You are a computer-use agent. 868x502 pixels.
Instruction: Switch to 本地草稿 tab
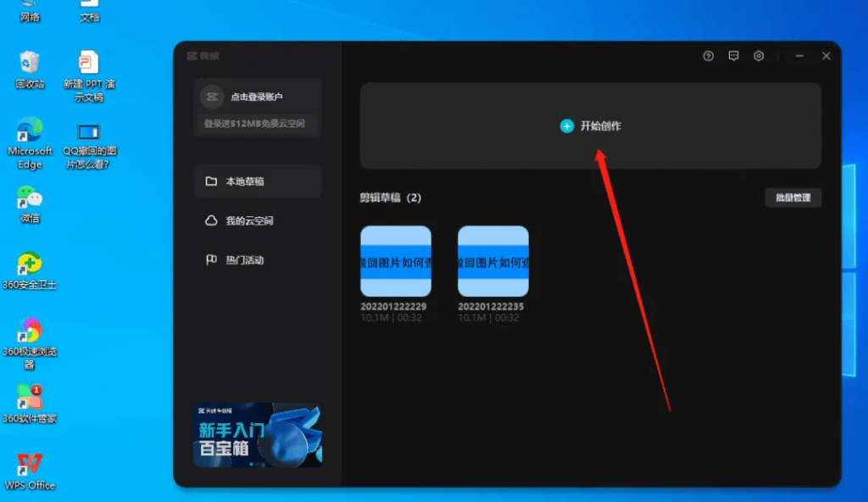pyautogui.click(x=258, y=181)
